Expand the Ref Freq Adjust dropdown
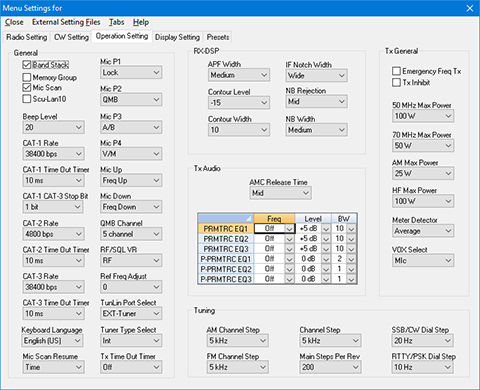The height and width of the screenshot is (390, 480). [131, 287]
